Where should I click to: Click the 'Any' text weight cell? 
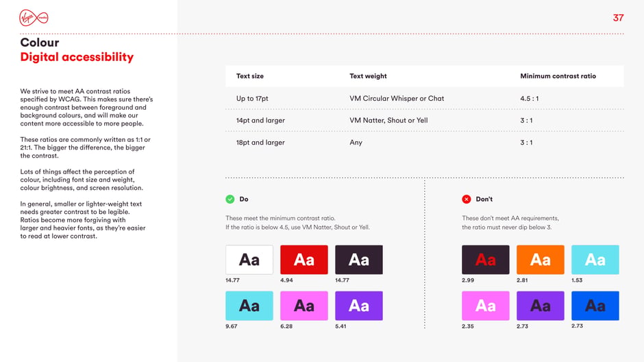[356, 143]
